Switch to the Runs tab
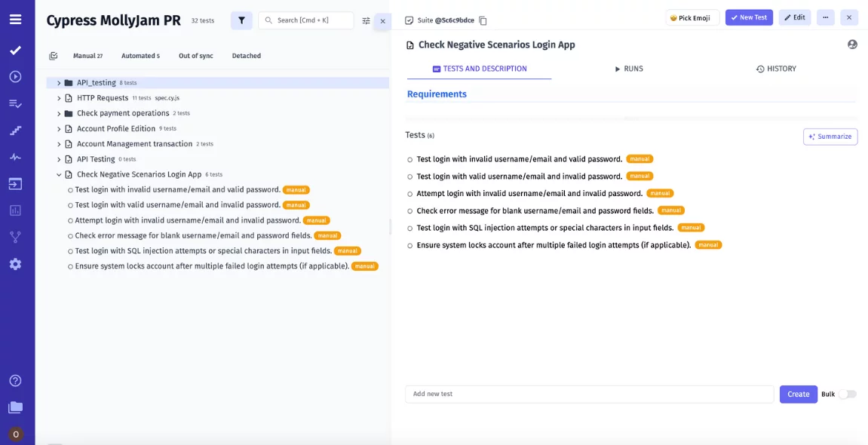This screenshot has width=868, height=445. 628,69
